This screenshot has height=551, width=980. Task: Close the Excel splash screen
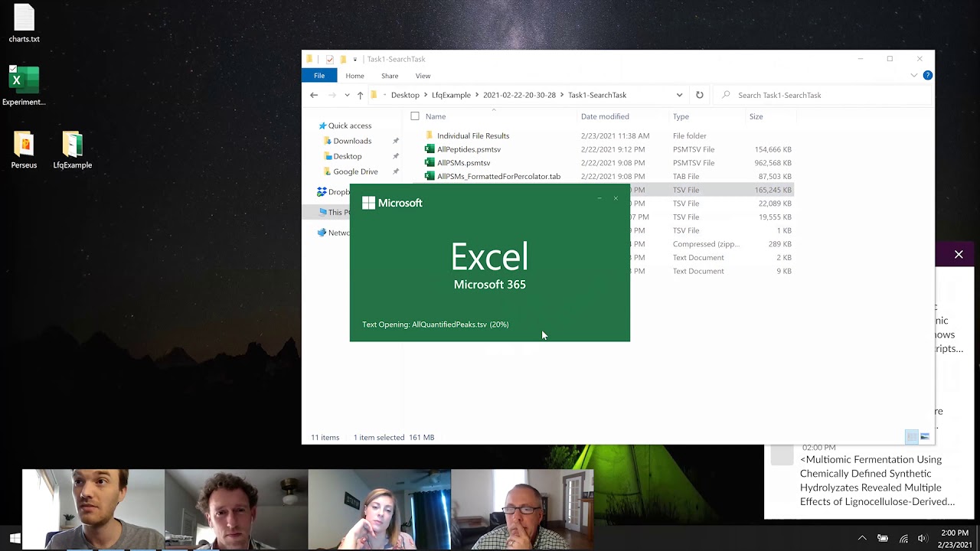coord(616,198)
